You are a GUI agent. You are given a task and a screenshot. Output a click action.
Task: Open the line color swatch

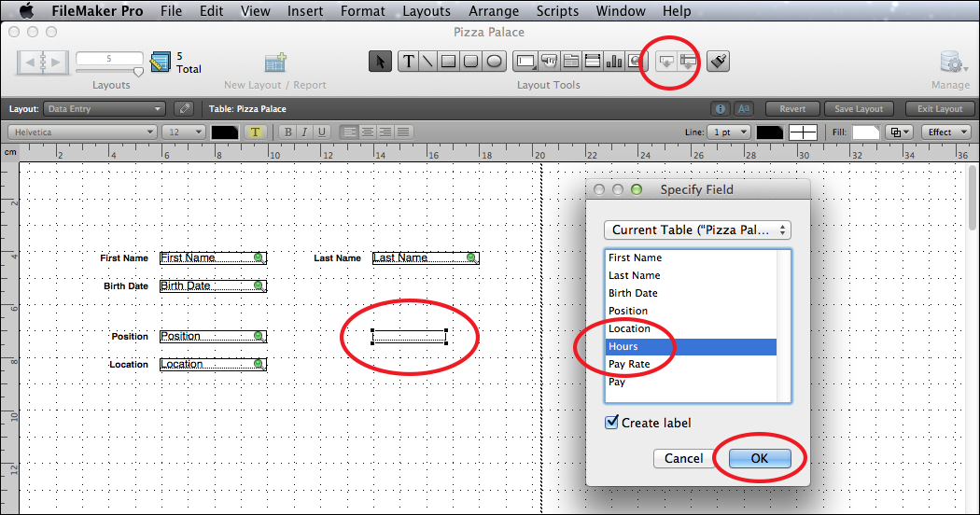click(x=769, y=132)
